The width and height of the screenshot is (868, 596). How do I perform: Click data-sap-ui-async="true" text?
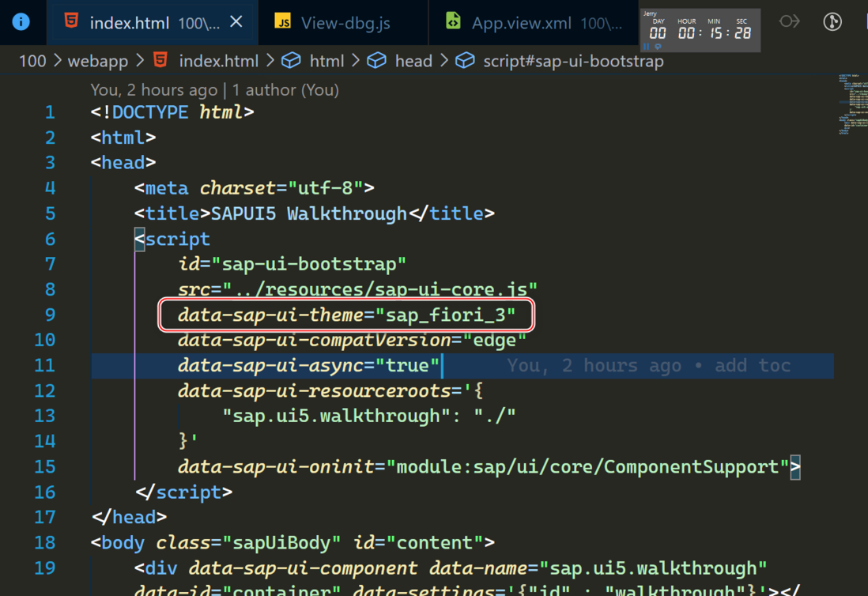pyautogui.click(x=309, y=365)
